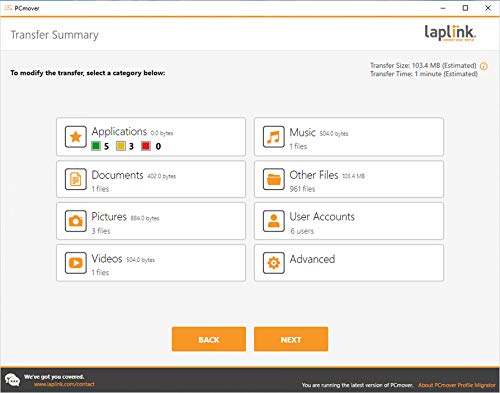Click the Advanced gear icon

274,263
